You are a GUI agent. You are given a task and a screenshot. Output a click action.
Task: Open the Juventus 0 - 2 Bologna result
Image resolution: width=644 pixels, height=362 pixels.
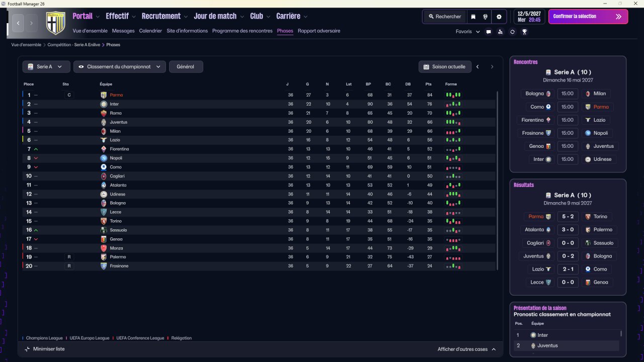click(568, 256)
